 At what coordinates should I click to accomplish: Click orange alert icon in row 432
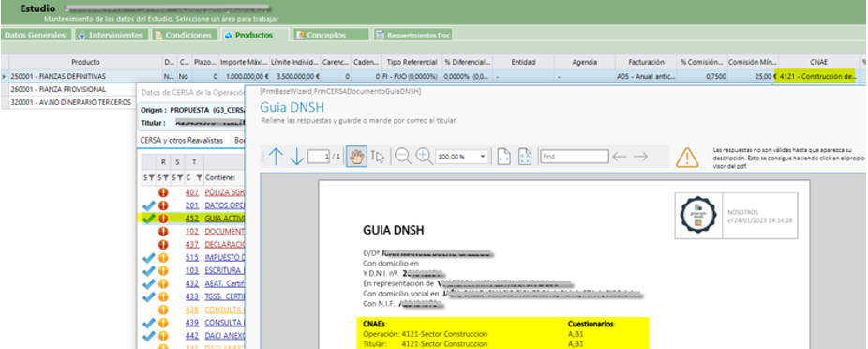point(163,283)
